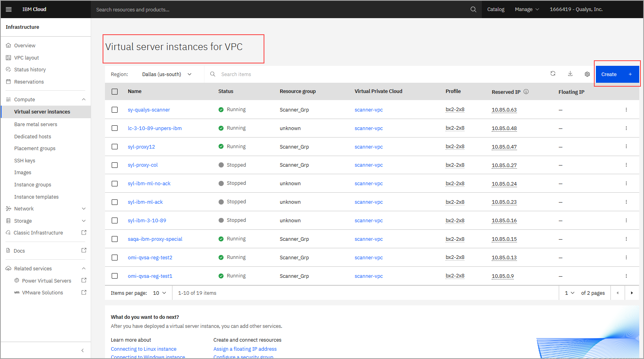644x359 pixels.
Task: Click the download list icon
Action: [x=570, y=74]
